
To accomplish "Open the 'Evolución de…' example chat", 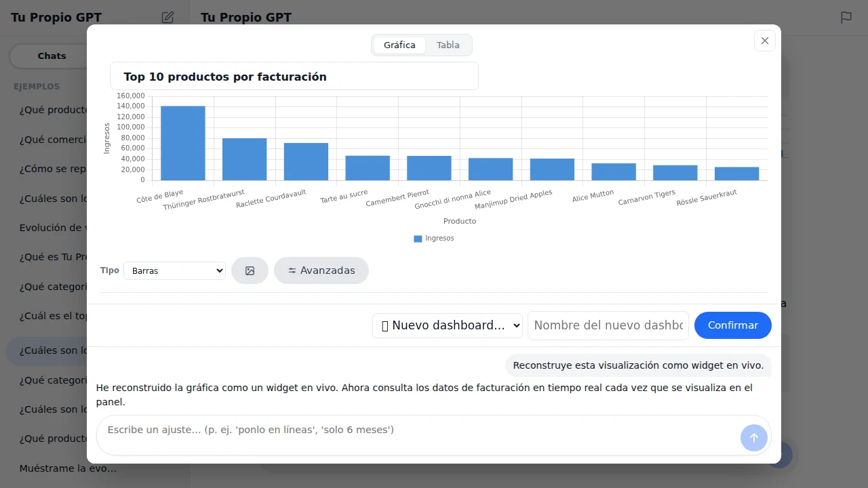I will pos(54,228).
